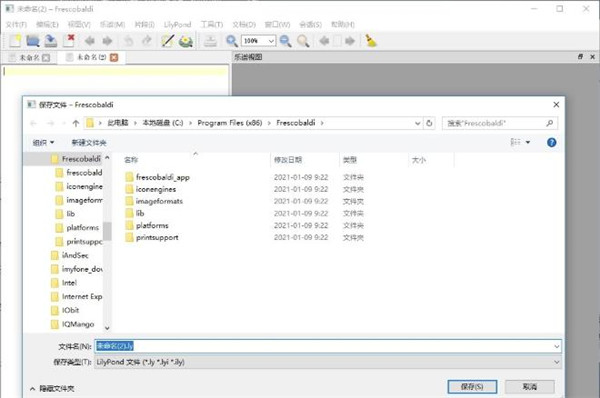600x398 pixels.
Task: Click the Print score toolbar icon
Action: pyautogui.click(x=210, y=41)
